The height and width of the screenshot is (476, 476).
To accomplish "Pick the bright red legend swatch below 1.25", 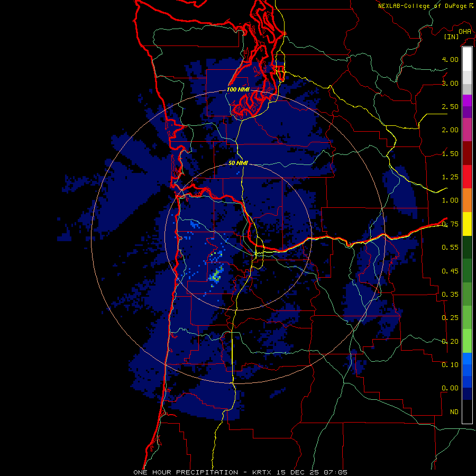I will tap(467, 177).
